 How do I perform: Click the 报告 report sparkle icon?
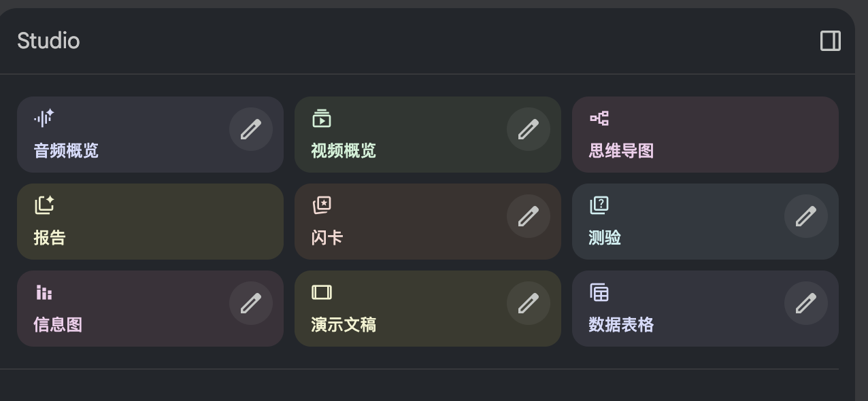coord(44,205)
